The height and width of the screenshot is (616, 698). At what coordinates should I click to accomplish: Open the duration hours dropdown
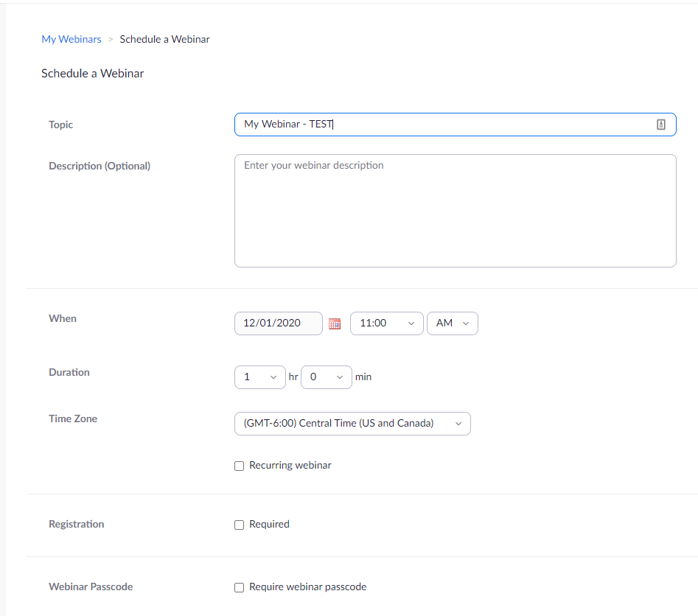tap(259, 377)
